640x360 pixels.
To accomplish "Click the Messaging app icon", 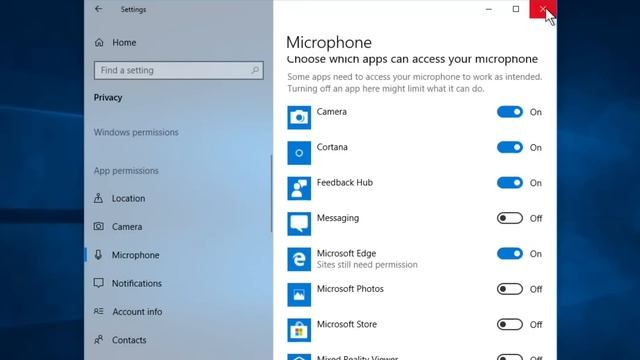I will coord(299,224).
